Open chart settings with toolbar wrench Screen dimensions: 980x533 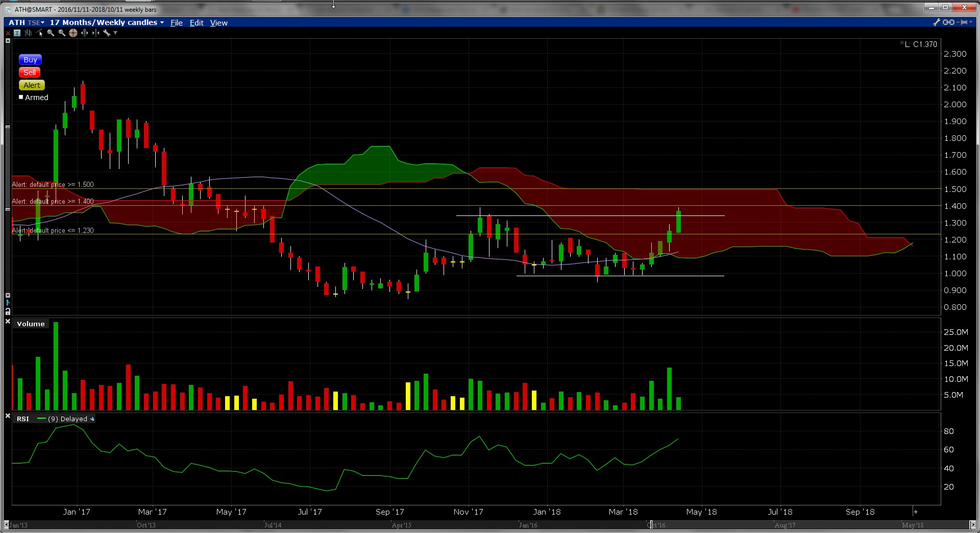[106, 33]
